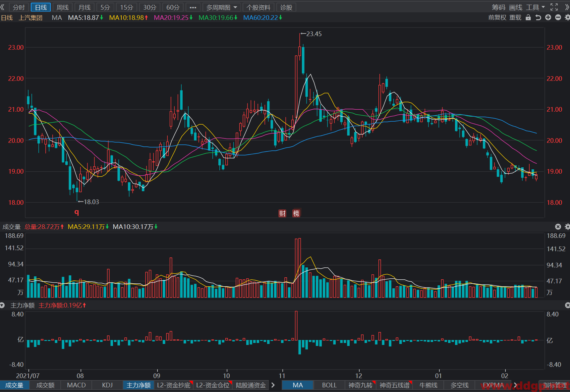This screenshot has width=570, height=392.
Task: Select 神奇九转 indicator tab
Action: tap(361, 385)
